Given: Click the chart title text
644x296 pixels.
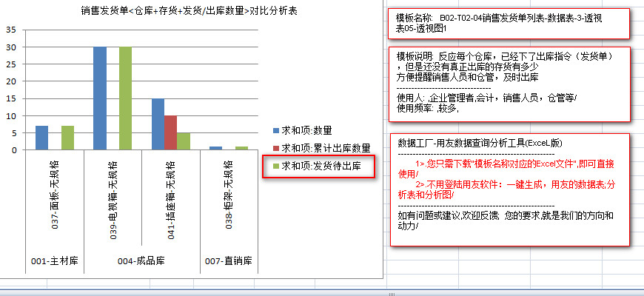Looking at the screenshot, I should click(195, 11).
